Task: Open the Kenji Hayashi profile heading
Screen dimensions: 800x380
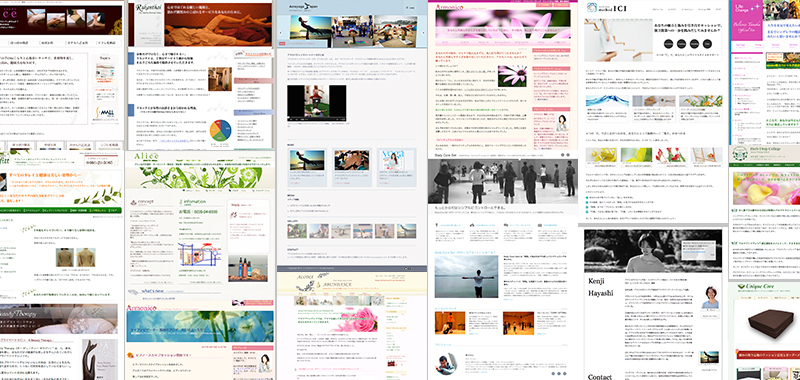Action: click(600, 287)
